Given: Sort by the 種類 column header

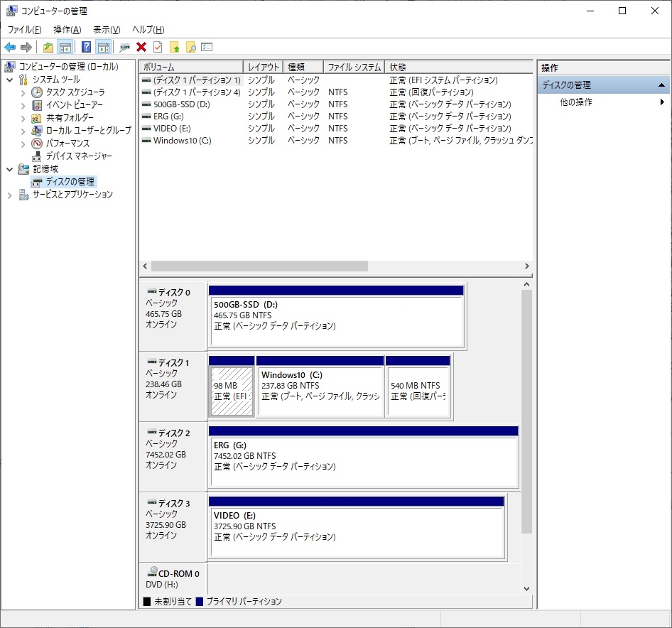Looking at the screenshot, I should pos(303,67).
